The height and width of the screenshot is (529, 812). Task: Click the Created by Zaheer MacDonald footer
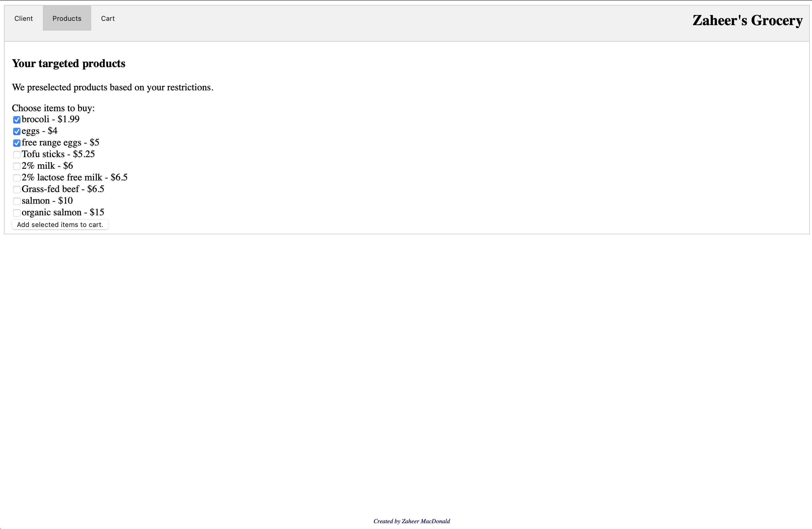click(412, 521)
